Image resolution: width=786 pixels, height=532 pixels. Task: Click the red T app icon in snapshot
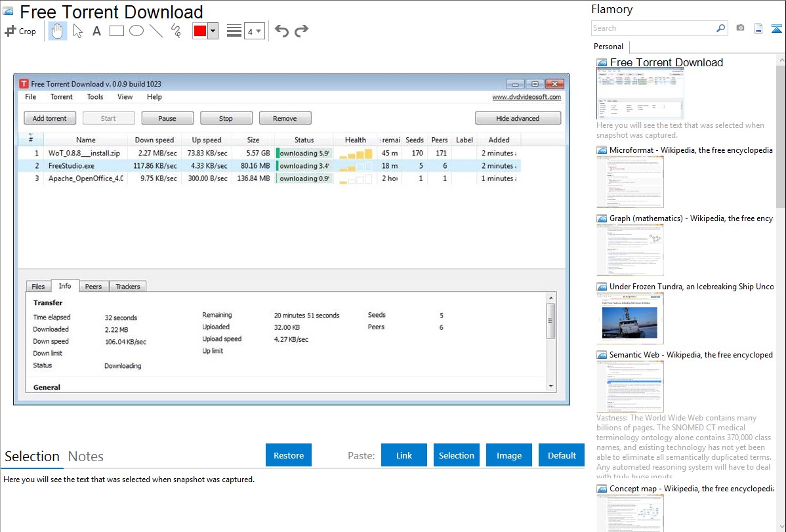(24, 84)
